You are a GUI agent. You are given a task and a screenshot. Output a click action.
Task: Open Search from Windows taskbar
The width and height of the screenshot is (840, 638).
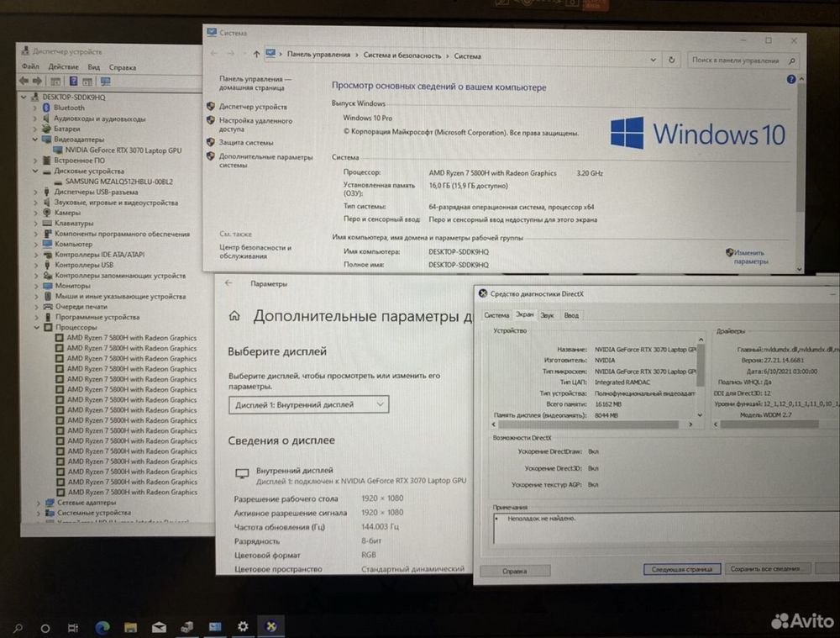click(18, 627)
